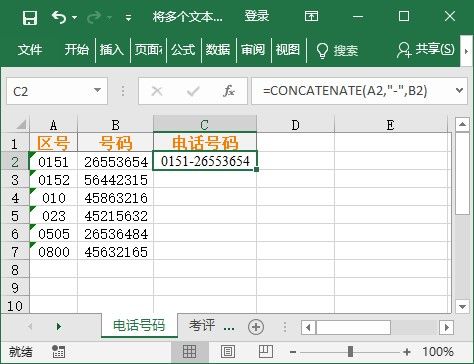Click the Name Box showing C2
The height and width of the screenshot is (364, 474).
[49, 91]
